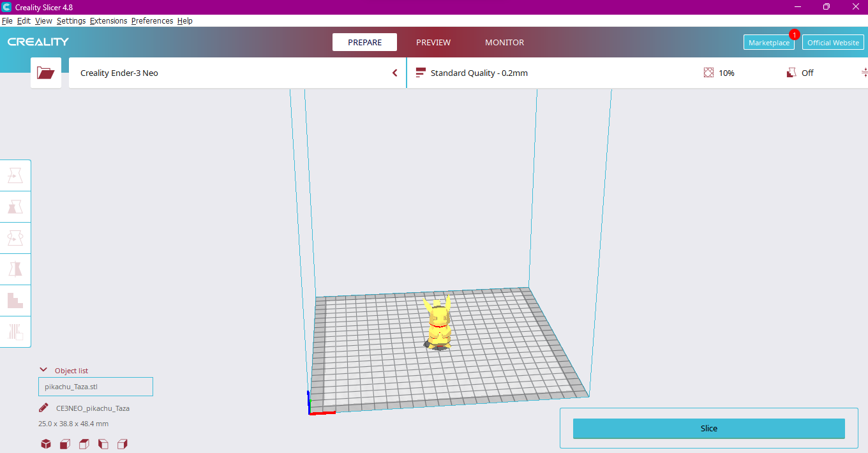The height and width of the screenshot is (453, 868).
Task: Click the pencil icon to rename job
Action: click(x=43, y=408)
